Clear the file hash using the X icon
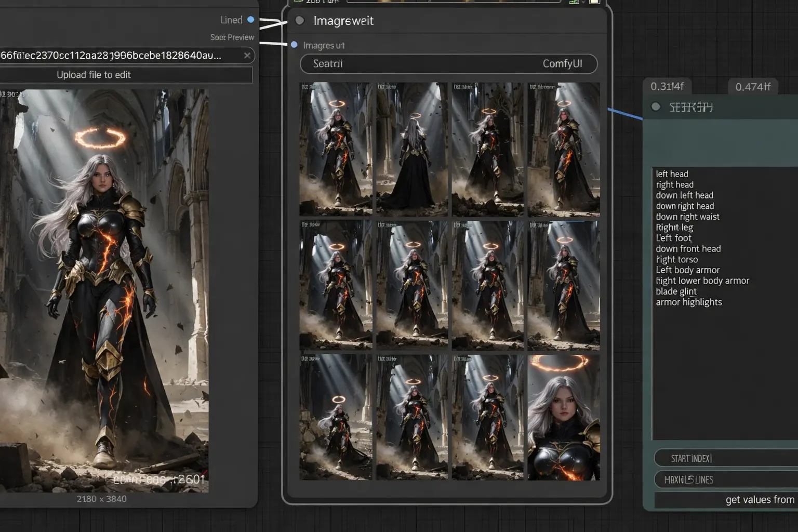The image size is (798, 532). click(247, 56)
